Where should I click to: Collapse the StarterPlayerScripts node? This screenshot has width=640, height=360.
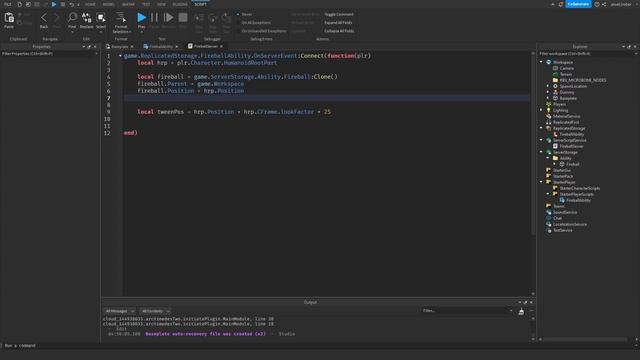548,194
